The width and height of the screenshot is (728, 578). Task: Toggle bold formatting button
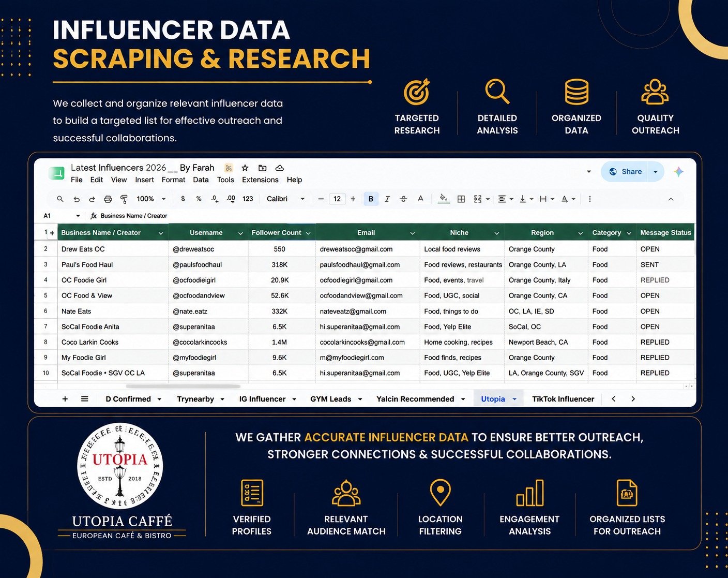[371, 199]
